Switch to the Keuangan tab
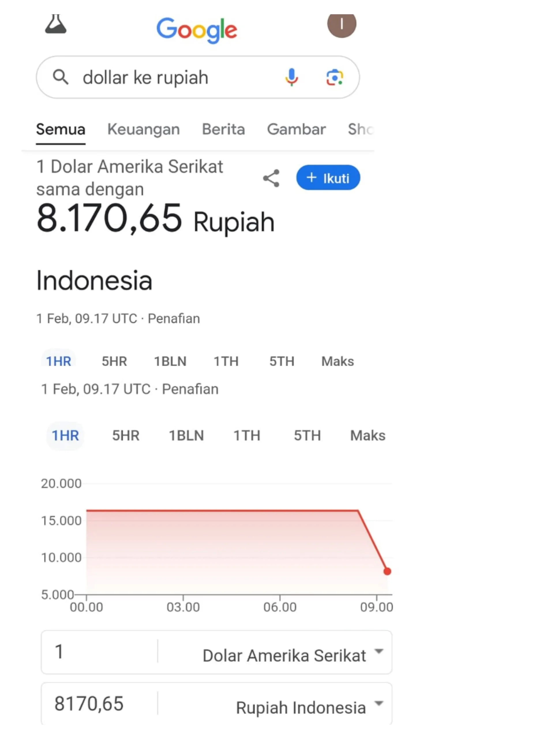This screenshot has width=560, height=739. pos(144,129)
